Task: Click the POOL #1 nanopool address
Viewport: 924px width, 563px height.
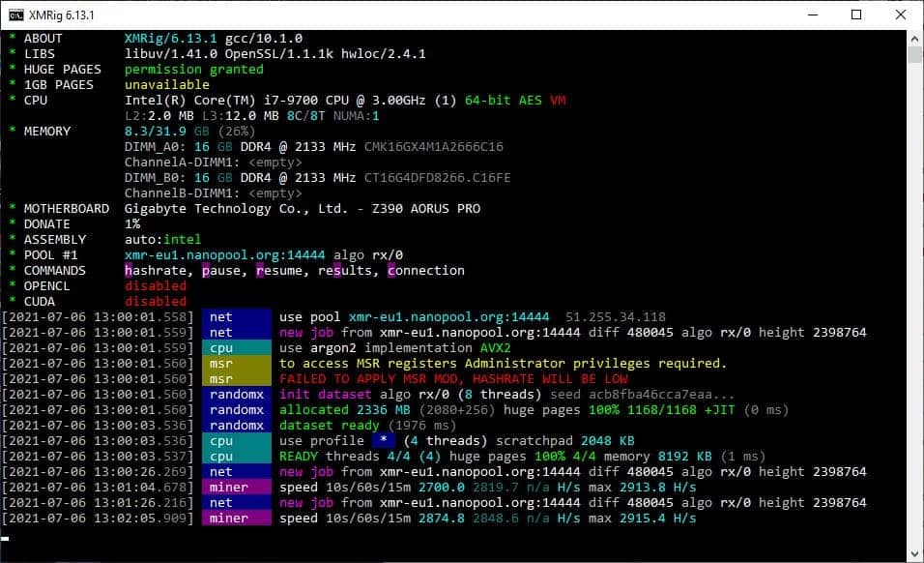Action: [x=224, y=254]
